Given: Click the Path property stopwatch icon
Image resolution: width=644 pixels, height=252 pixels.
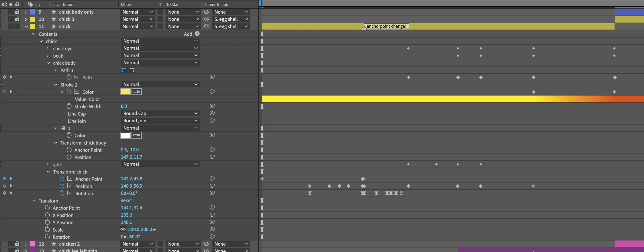Looking at the screenshot, I should [x=69, y=77].
